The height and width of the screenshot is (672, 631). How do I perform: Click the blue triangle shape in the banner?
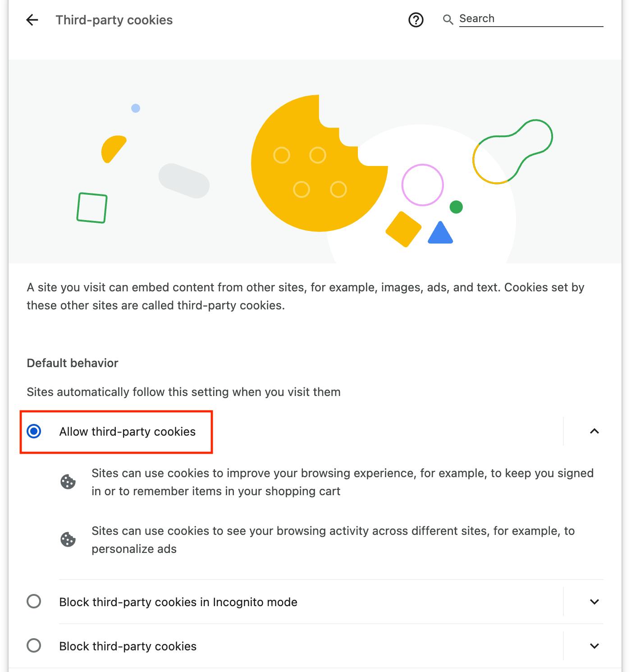pyautogui.click(x=440, y=233)
